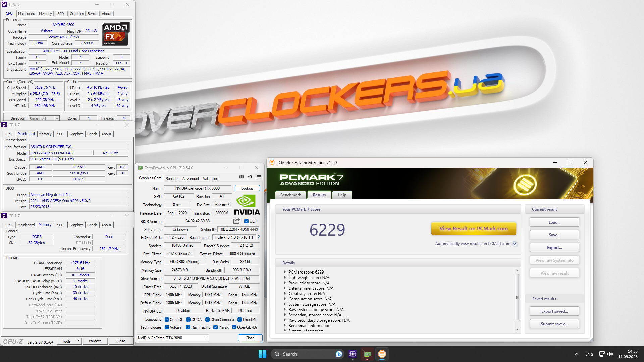Expand Benchmark information row

click(285, 326)
